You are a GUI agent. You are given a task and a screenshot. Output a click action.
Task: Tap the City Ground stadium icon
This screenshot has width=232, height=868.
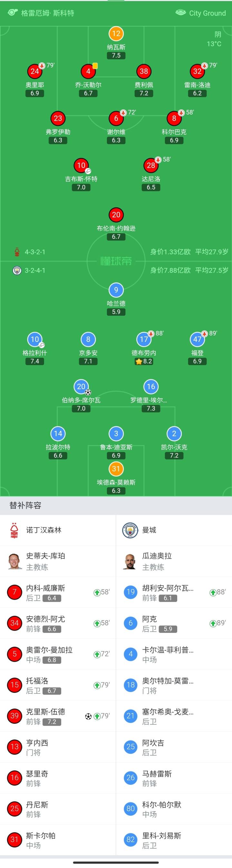pyautogui.click(x=181, y=13)
